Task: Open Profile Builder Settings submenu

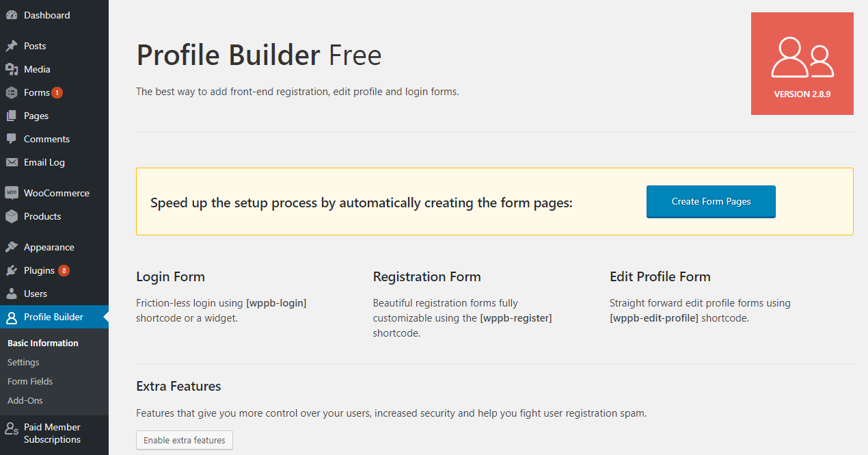Action: 23,362
